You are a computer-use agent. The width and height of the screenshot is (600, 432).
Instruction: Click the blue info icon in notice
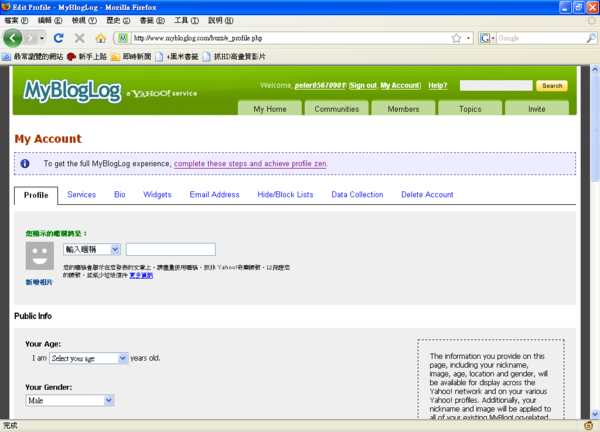(25, 164)
